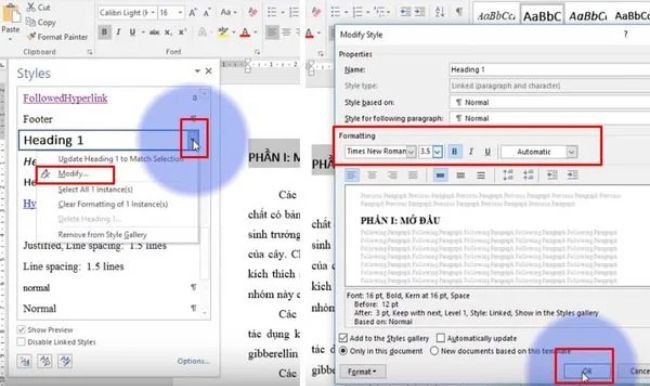Toggle Bold in the ribbon Font group

(104, 32)
